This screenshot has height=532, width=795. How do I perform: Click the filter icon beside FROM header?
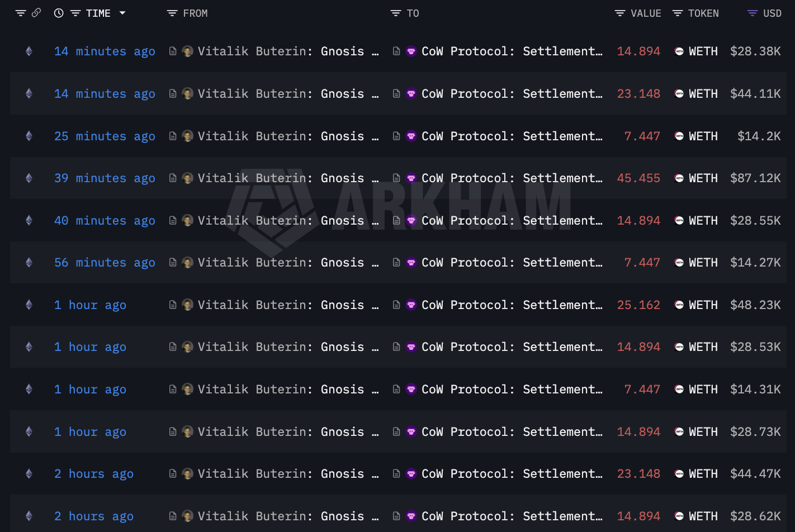172,13
